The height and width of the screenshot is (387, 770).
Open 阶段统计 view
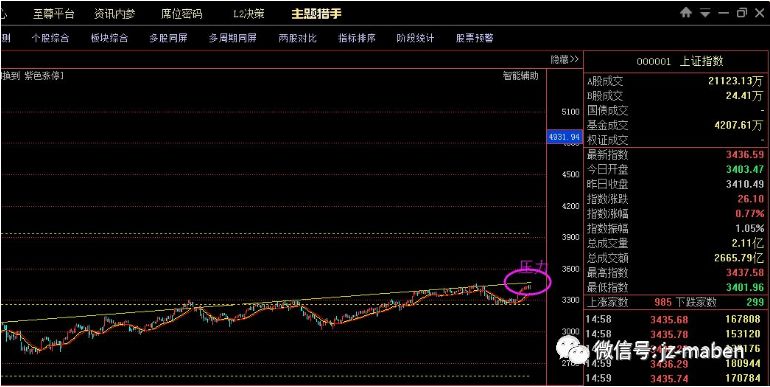click(415, 38)
